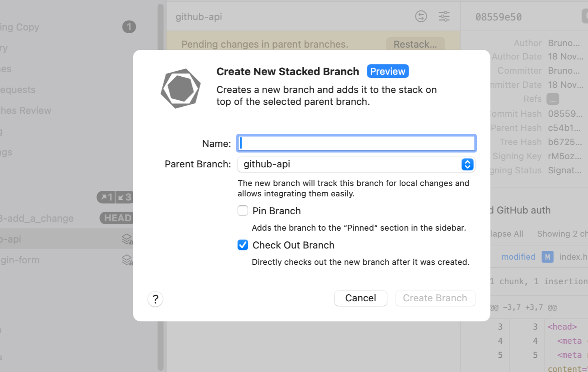Click the stack warning icon next to b-api
This screenshot has width=588, height=372.
[x=127, y=238]
